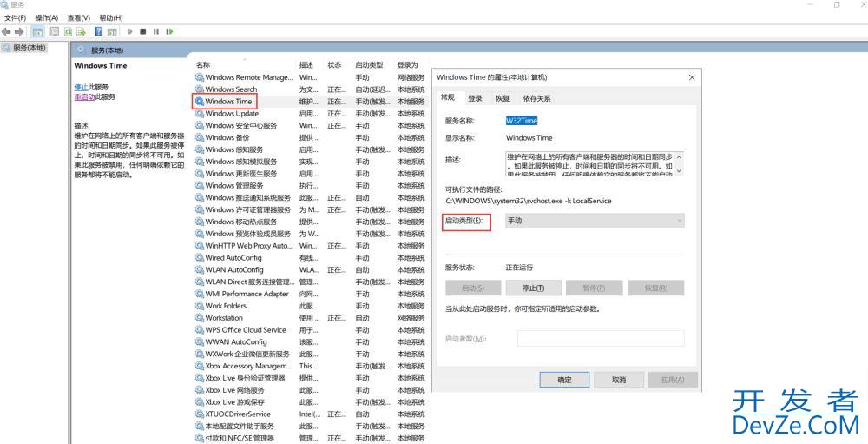Switch to the 依存关系 tab
Screen dimensions: 868x444
pyautogui.click(x=537, y=99)
